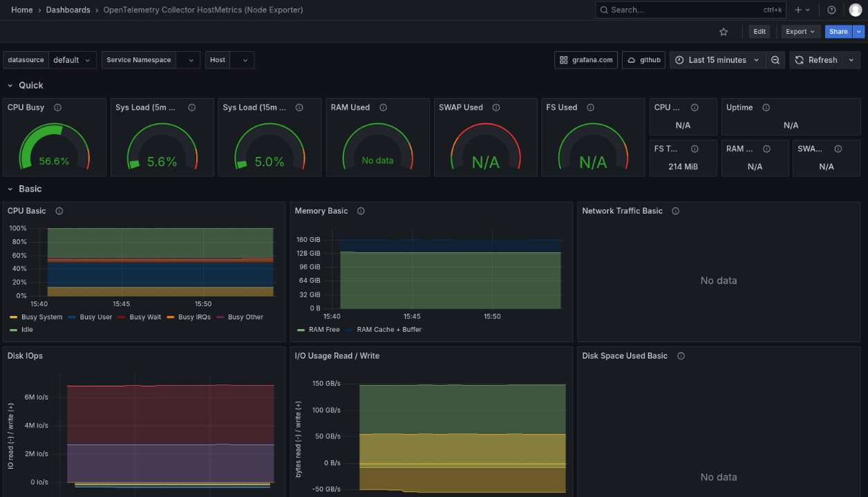Viewport: 868px width, 497px height.
Task: Navigate to Home breadcrumb
Action: point(22,10)
